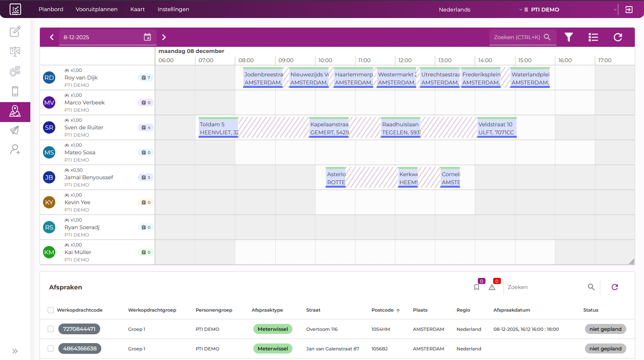
Task: Toggle the select-all Werkopdrachtcode checkbox
Action: (51, 310)
